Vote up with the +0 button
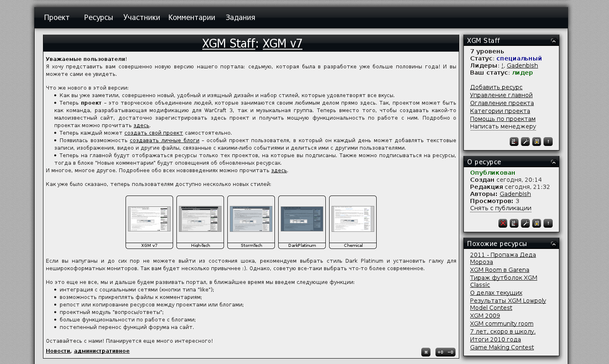Viewport: 609px width, 364px height. coord(440,352)
